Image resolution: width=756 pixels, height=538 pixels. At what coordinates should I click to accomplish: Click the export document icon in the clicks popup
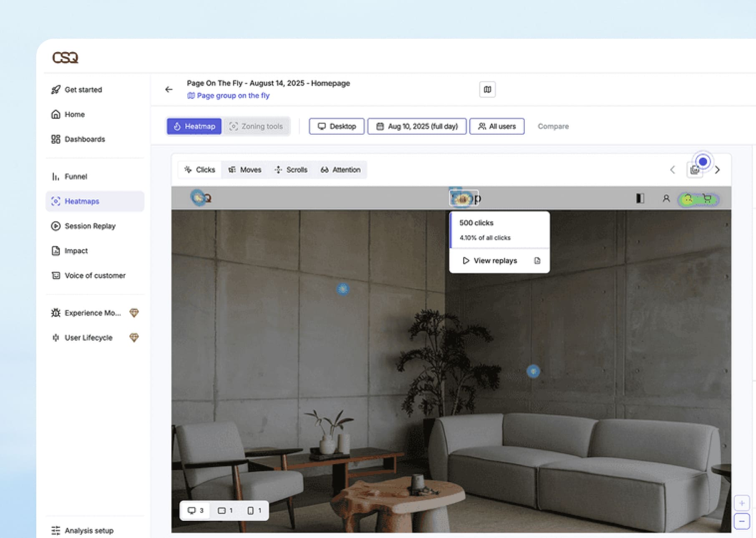[x=537, y=261]
